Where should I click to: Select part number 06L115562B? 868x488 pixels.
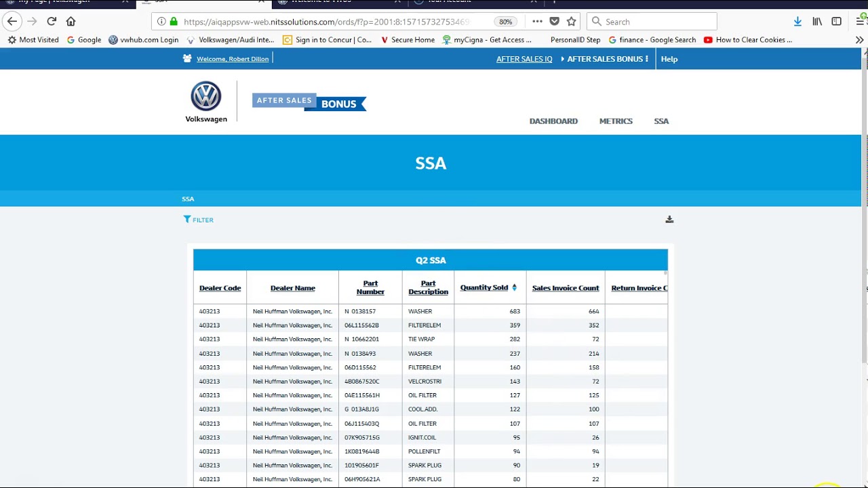(x=361, y=325)
